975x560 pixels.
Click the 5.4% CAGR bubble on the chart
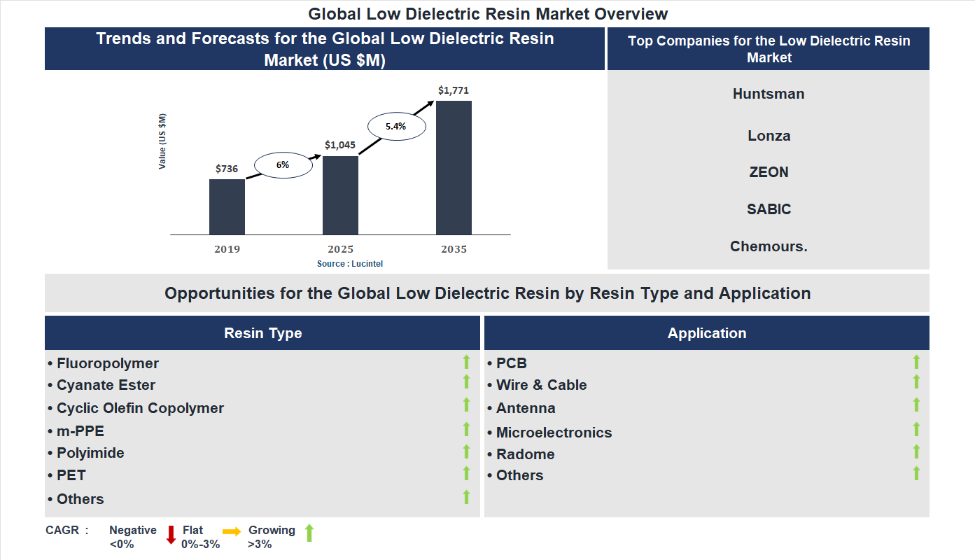coord(396,126)
